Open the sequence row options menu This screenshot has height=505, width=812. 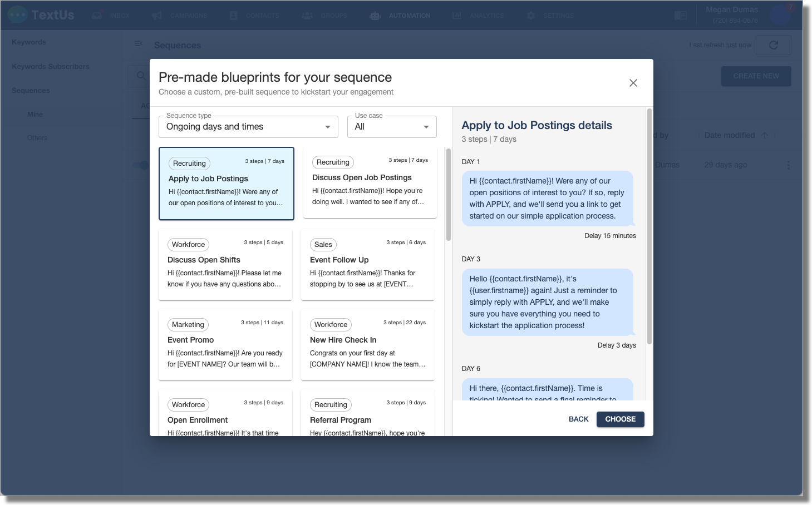tap(789, 165)
